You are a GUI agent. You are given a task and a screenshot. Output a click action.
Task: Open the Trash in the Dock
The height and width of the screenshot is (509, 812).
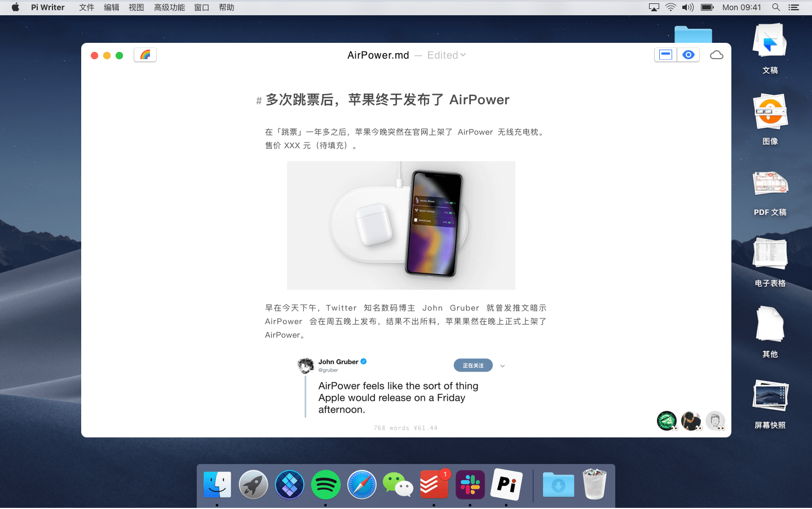pyautogui.click(x=594, y=484)
